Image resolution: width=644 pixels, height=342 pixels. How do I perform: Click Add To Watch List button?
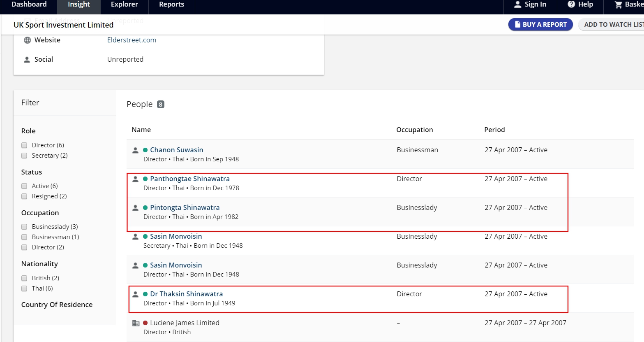(612, 25)
